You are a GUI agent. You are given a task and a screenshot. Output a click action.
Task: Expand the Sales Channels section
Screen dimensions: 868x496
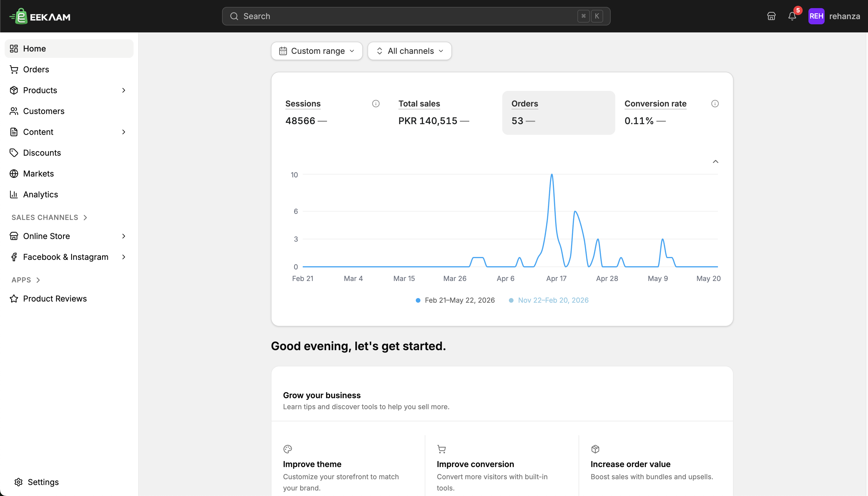click(x=50, y=217)
